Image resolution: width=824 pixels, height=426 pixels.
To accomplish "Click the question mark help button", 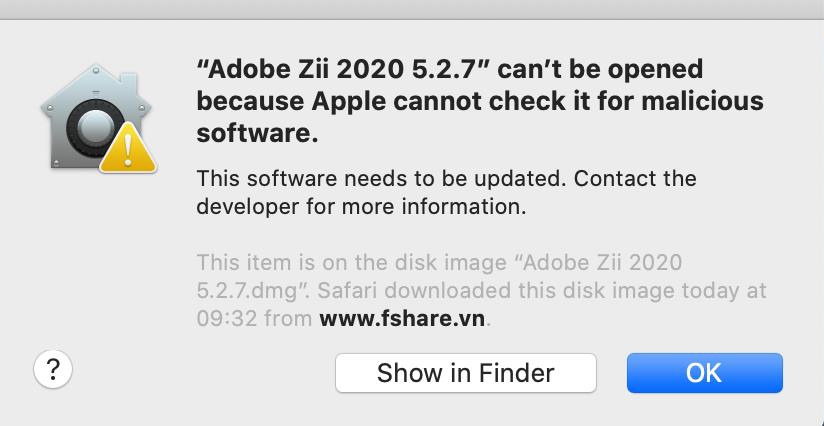I will point(53,370).
